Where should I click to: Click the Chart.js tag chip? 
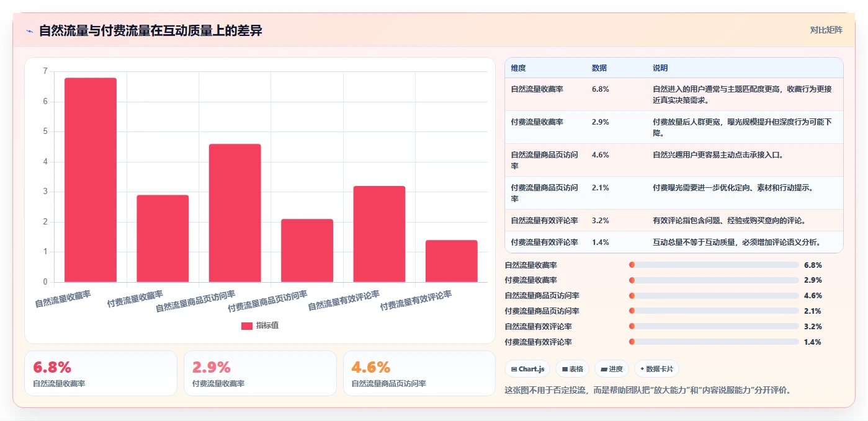527,369
